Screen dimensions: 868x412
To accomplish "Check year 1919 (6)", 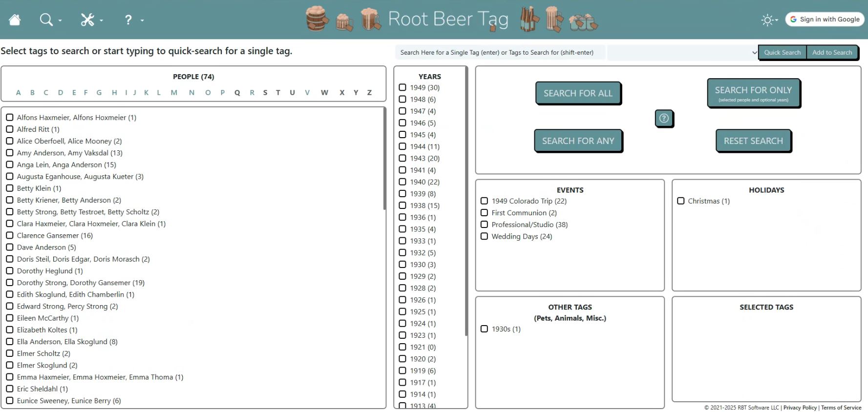I will [402, 371].
